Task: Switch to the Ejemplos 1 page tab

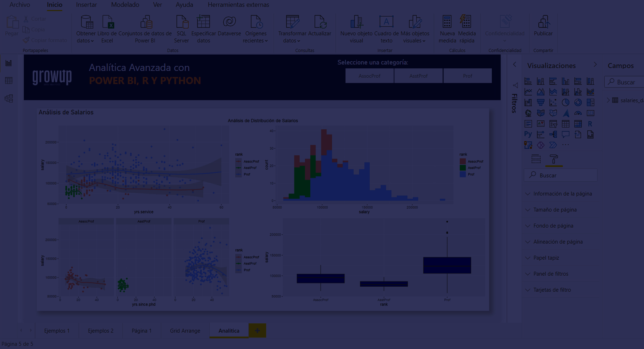Action: [x=57, y=330]
